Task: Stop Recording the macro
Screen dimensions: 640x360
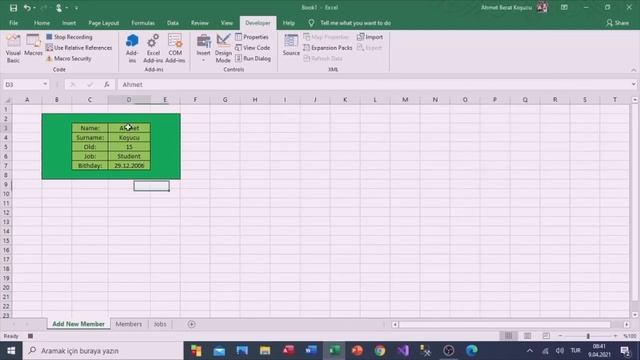Action: [x=69, y=37]
